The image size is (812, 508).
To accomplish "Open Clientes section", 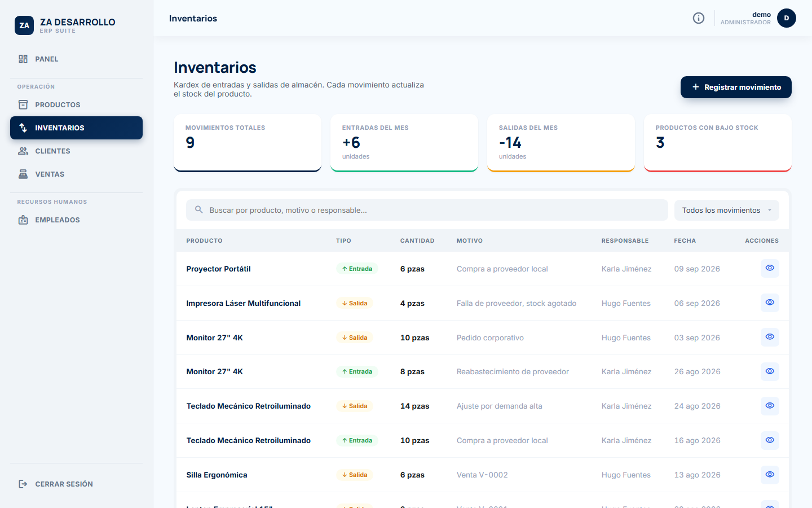I will coord(76,151).
